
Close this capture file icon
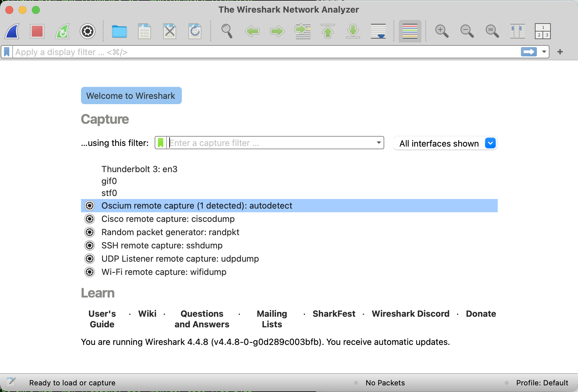170,31
